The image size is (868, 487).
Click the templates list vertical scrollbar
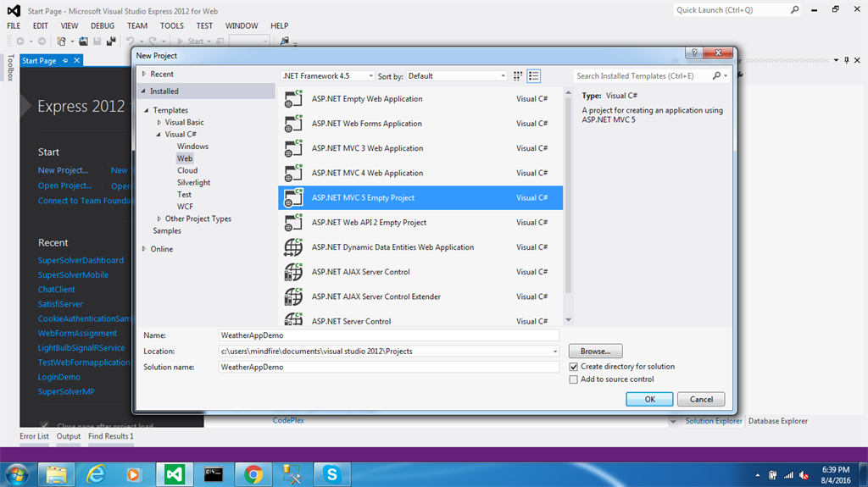click(x=568, y=196)
